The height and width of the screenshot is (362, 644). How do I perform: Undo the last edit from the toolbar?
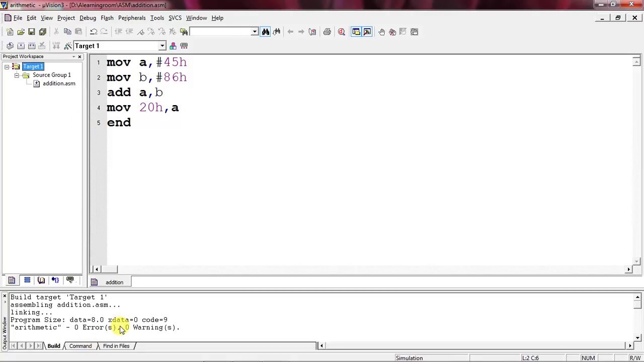coord(94,32)
